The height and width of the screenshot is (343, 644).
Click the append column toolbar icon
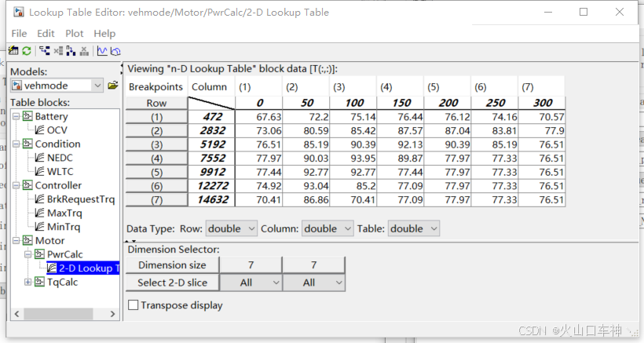pyautogui.click(x=71, y=50)
